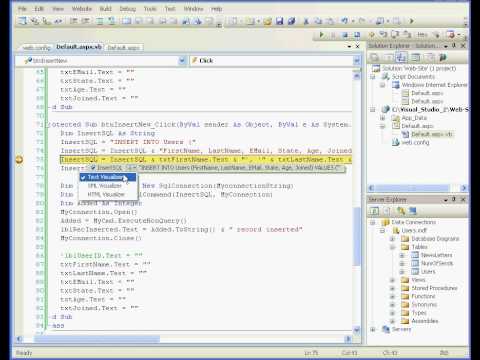Switch to the web.config tab
Viewport: 480px width, 360px height.
36,48
